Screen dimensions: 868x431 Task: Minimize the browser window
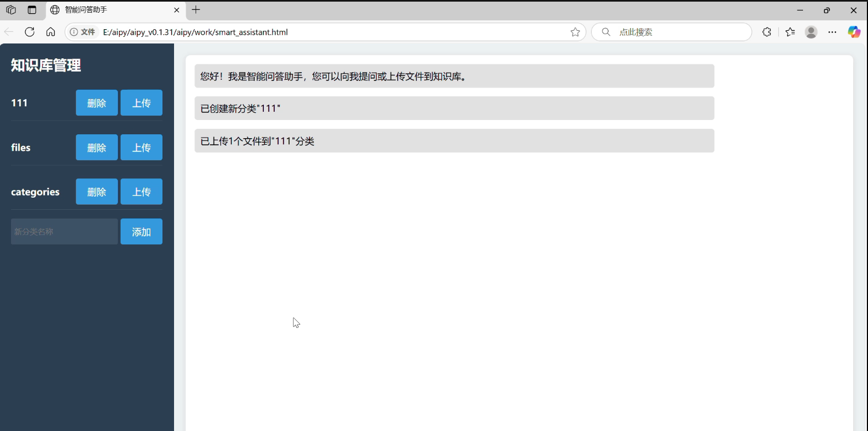pos(800,10)
